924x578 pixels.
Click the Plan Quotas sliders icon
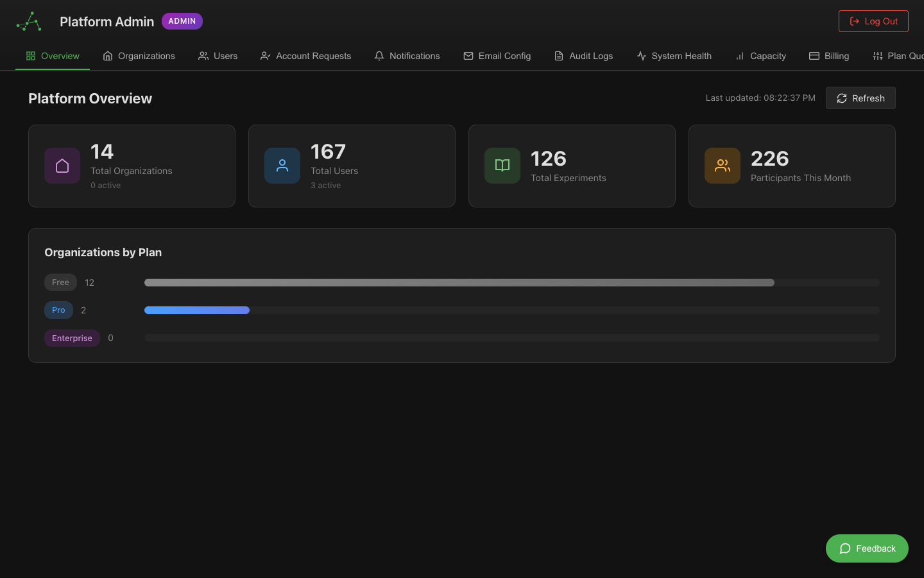coord(877,56)
